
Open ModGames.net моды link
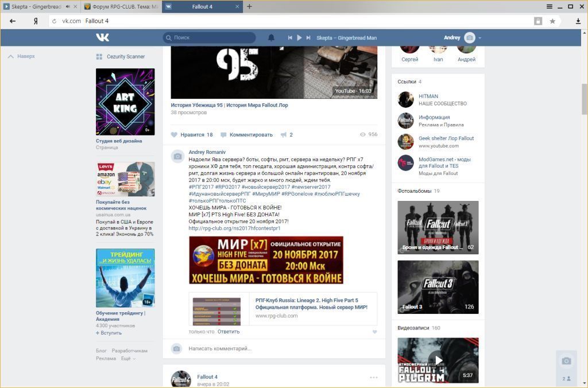[x=445, y=162]
